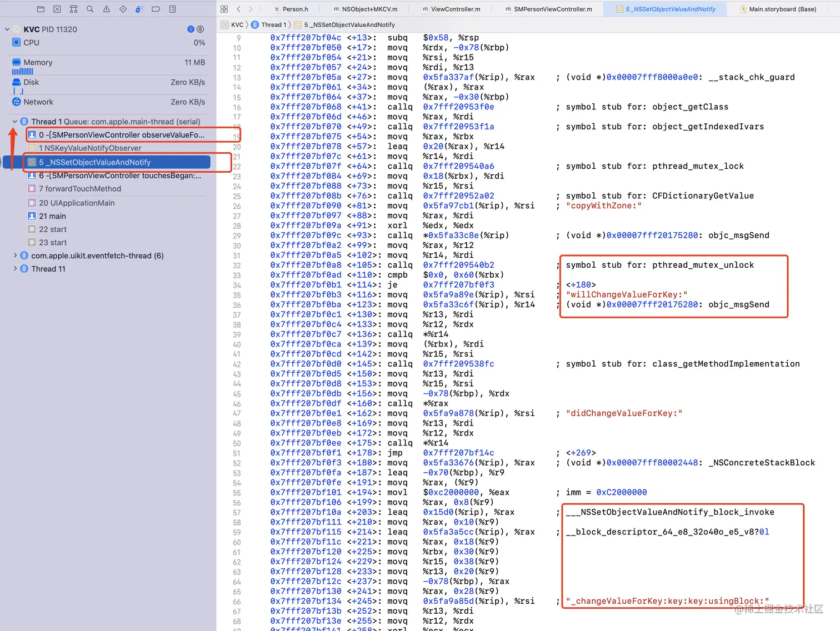Screen dimensions: 840x631
Task: Click the "copyWithZone:" comment string
Action: click(x=604, y=206)
